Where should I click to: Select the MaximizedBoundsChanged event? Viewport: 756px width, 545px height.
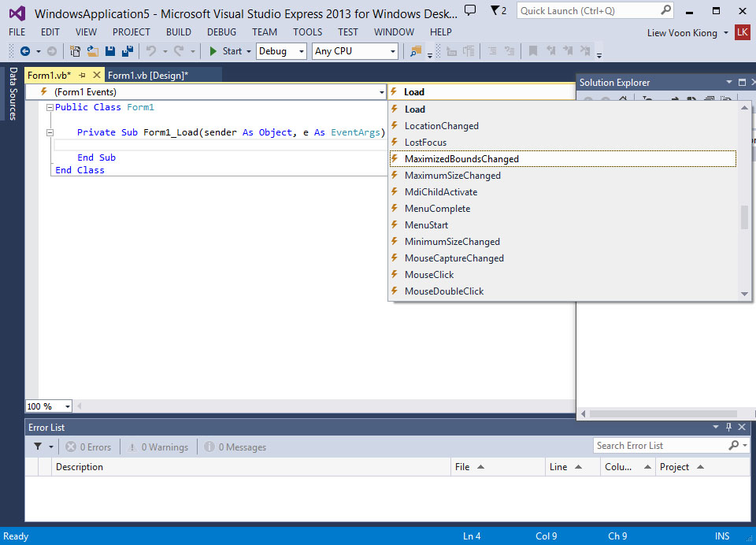pyautogui.click(x=564, y=158)
